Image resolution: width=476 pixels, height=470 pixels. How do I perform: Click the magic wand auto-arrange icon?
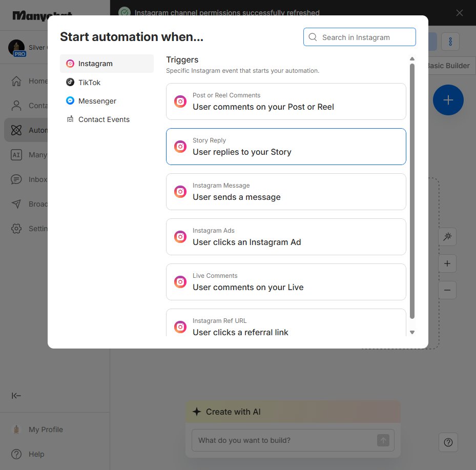[447, 236]
